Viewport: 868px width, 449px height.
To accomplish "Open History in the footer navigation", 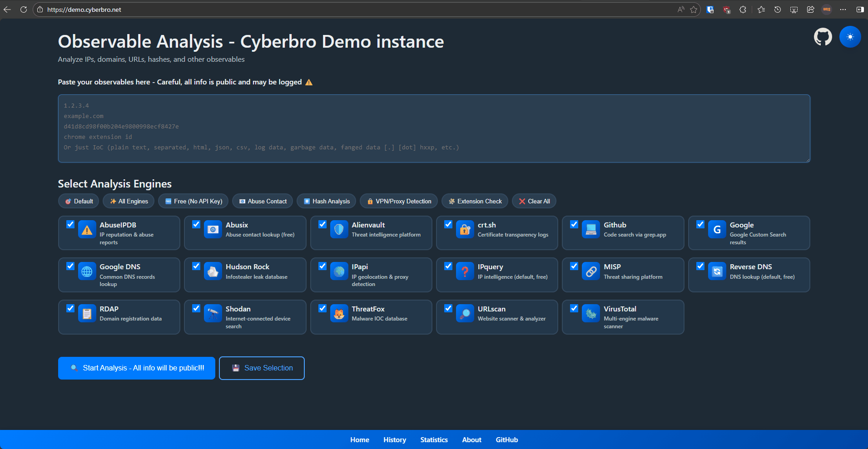I will [x=395, y=439].
